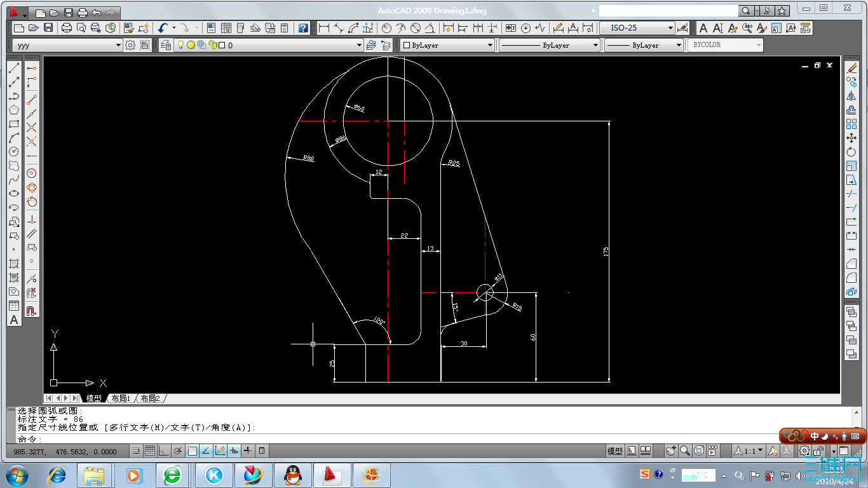The width and height of the screenshot is (868, 488).
Task: Save the drawing with the floppy disk icon
Action: (x=49, y=28)
